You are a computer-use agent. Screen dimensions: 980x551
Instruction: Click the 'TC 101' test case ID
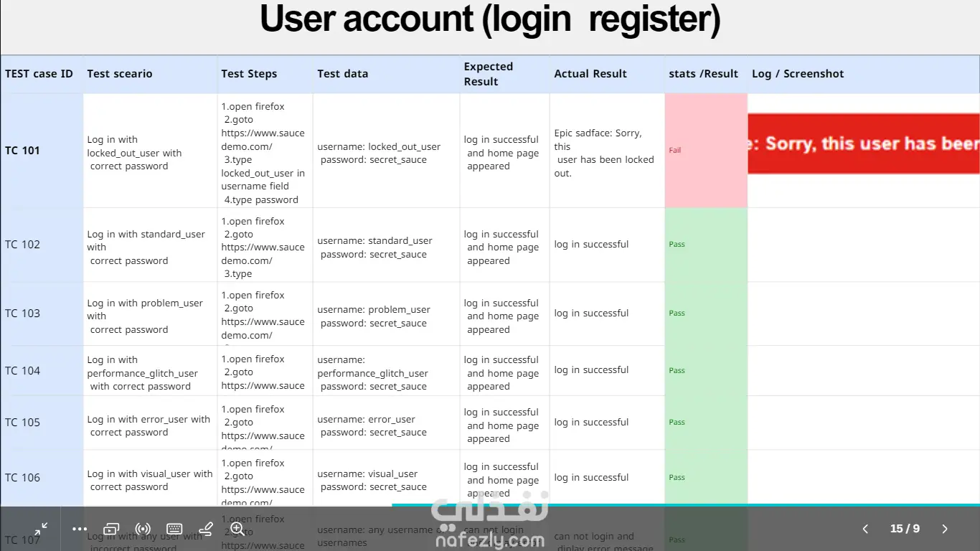tap(22, 151)
